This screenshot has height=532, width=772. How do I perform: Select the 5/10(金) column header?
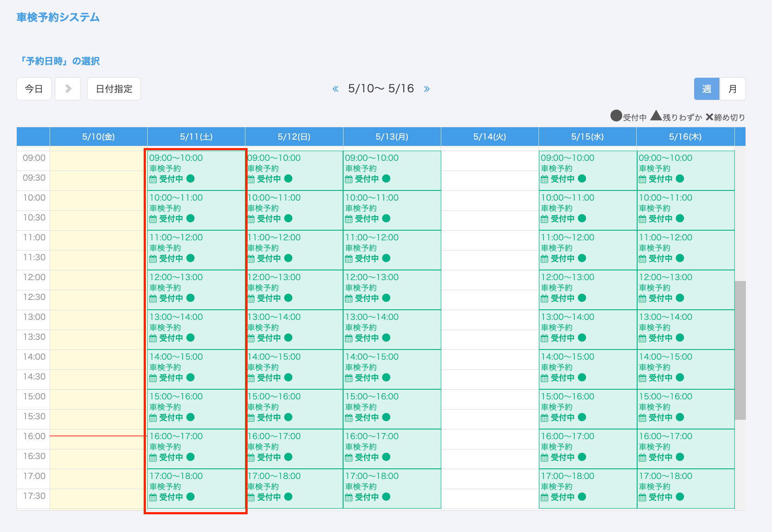(98, 137)
